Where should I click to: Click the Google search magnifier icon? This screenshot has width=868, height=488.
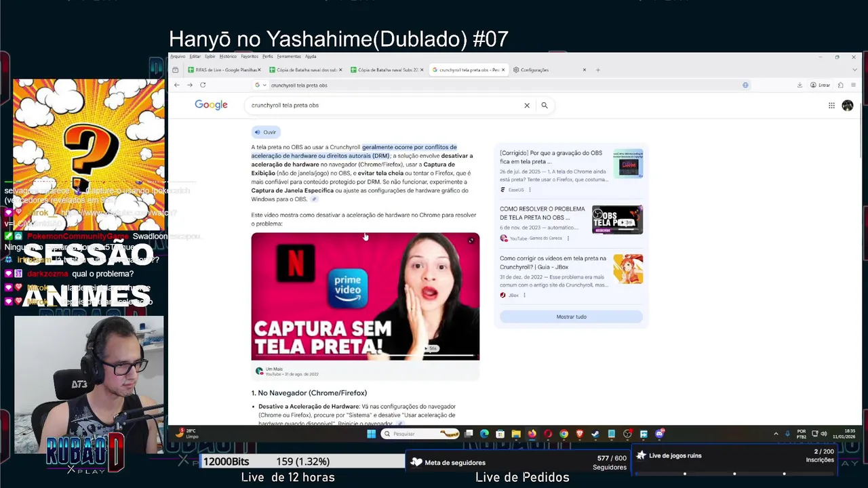pyautogui.click(x=544, y=105)
